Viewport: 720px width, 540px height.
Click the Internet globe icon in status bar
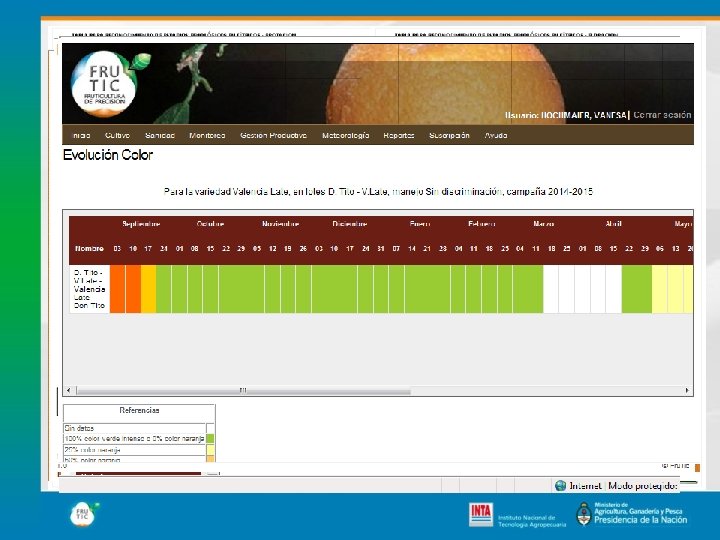561,486
